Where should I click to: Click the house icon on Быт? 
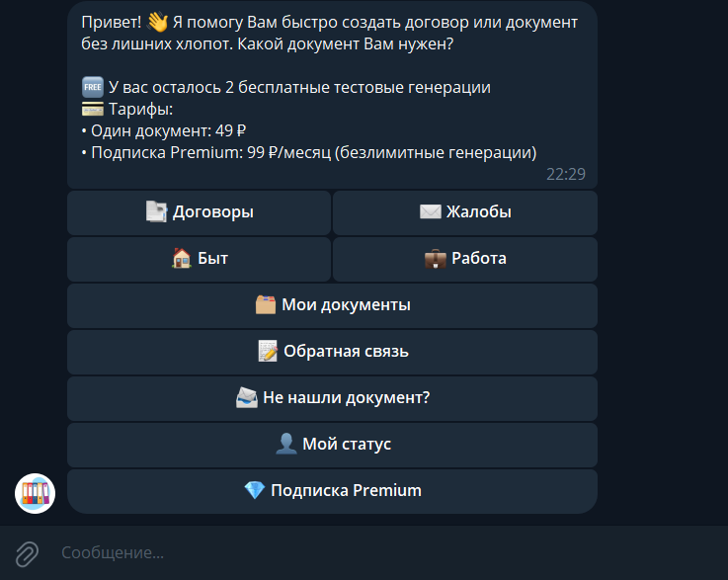[x=181, y=258]
